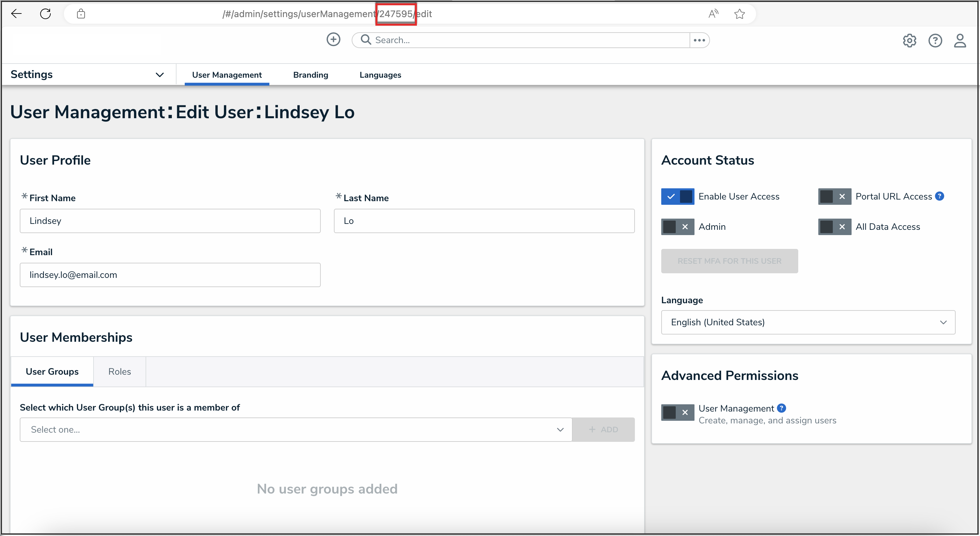Switch to the Branding tab
The height and width of the screenshot is (536, 980).
[311, 75]
